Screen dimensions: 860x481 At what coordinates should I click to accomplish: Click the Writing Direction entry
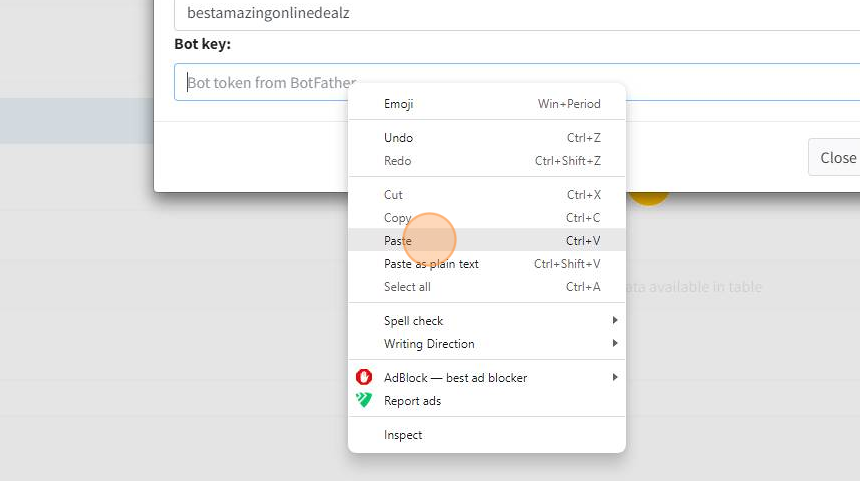pyautogui.click(x=486, y=344)
